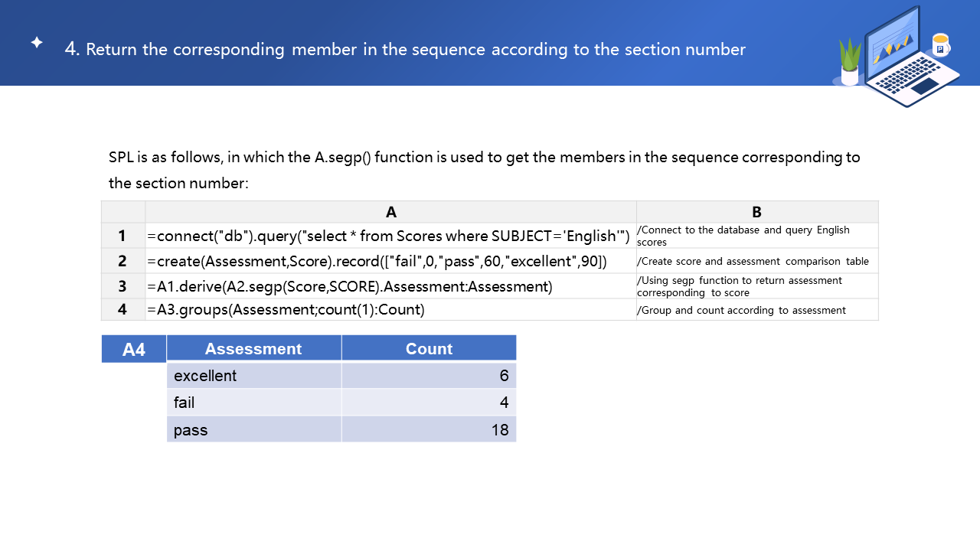Click the A1.derive segp expression cell

(x=350, y=286)
